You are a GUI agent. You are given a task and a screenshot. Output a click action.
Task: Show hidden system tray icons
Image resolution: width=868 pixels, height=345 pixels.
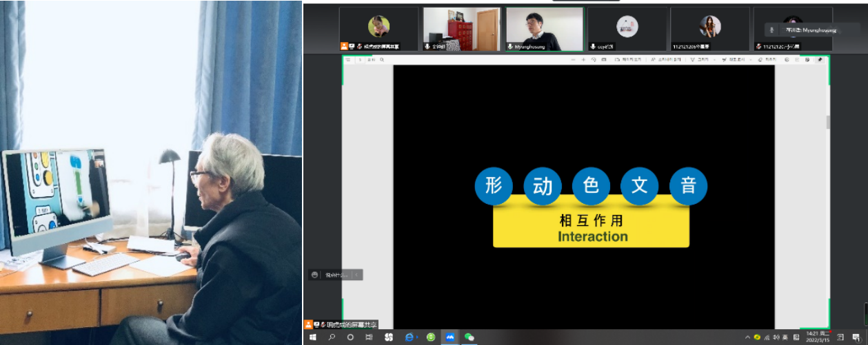click(x=748, y=337)
